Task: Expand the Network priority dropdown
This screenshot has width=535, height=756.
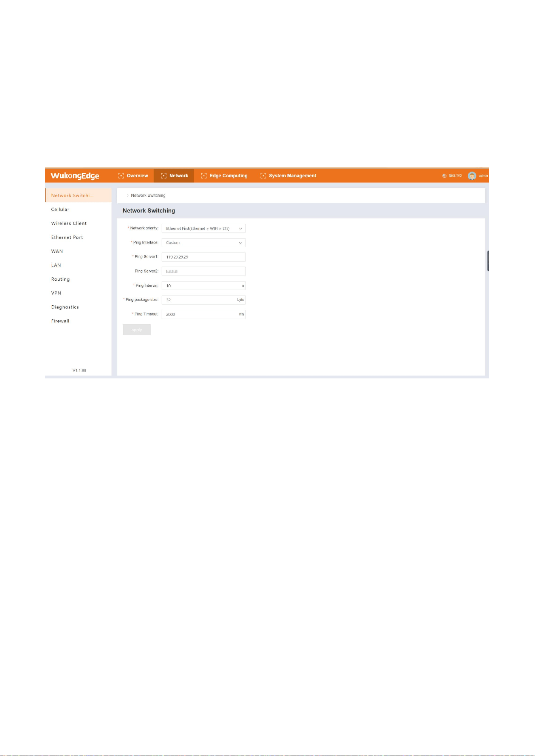Action: pyautogui.click(x=204, y=228)
